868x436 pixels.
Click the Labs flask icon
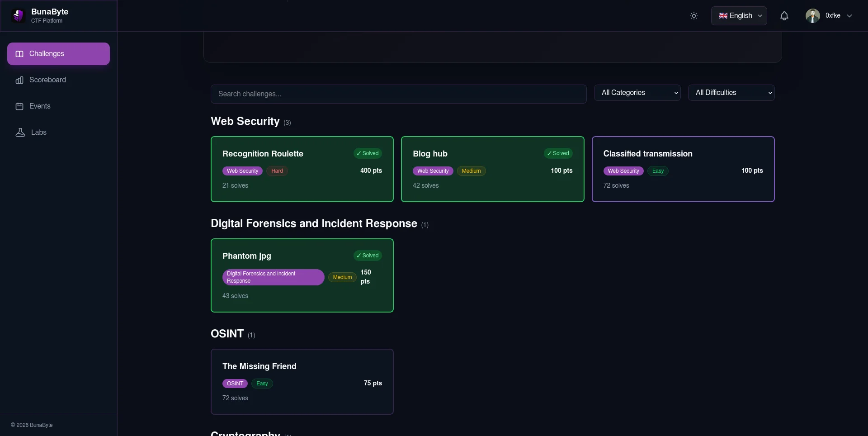pos(20,133)
